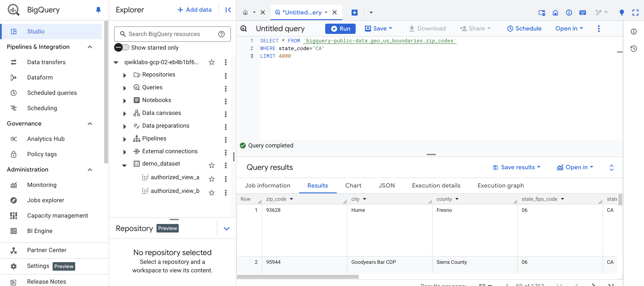Viewport: 644px width, 286px height.
Task: Click the Scheduling icon
Action: click(13, 108)
